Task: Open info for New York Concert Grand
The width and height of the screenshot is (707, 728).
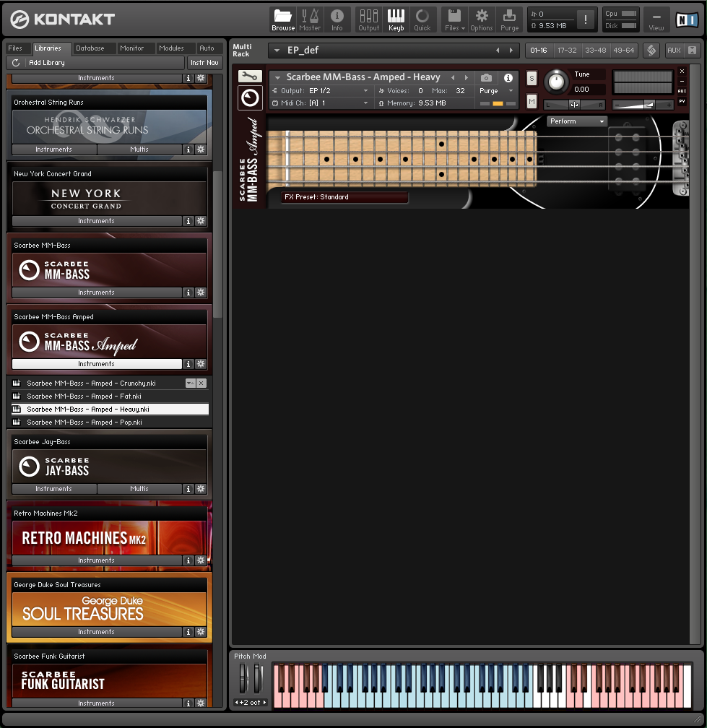Action: pos(188,221)
